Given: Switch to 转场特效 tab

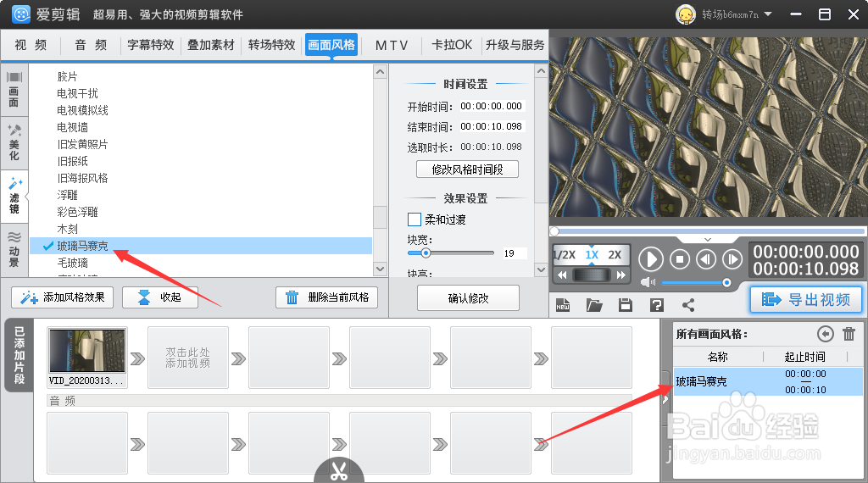Looking at the screenshot, I should 271,45.
